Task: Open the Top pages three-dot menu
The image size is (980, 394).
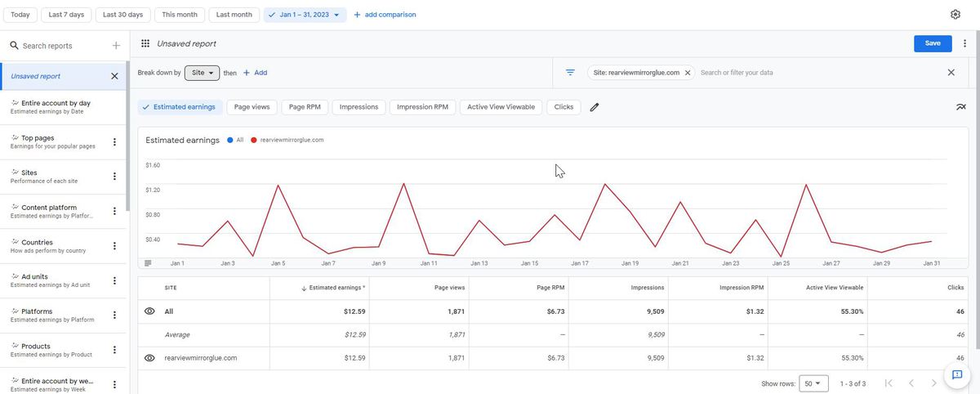Action: click(114, 142)
